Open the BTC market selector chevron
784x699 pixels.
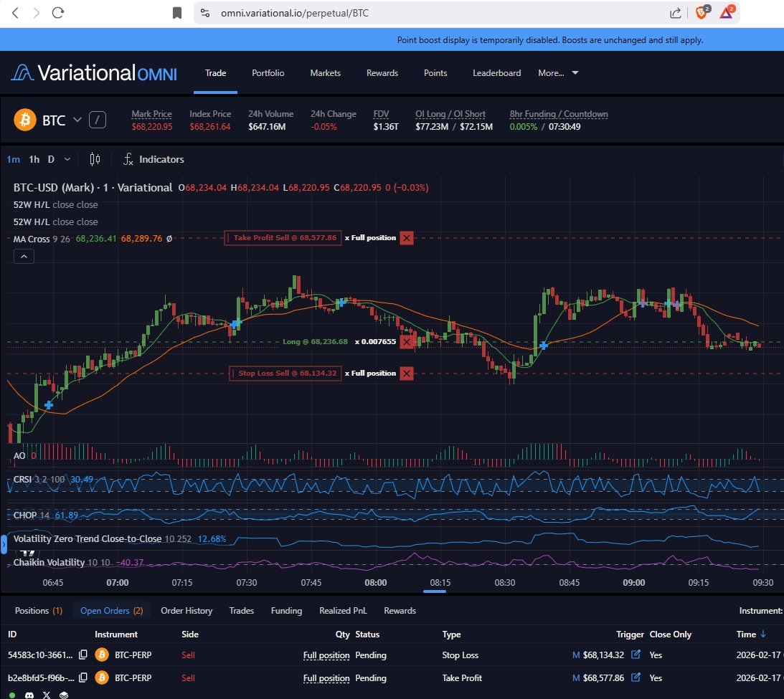tap(77, 120)
